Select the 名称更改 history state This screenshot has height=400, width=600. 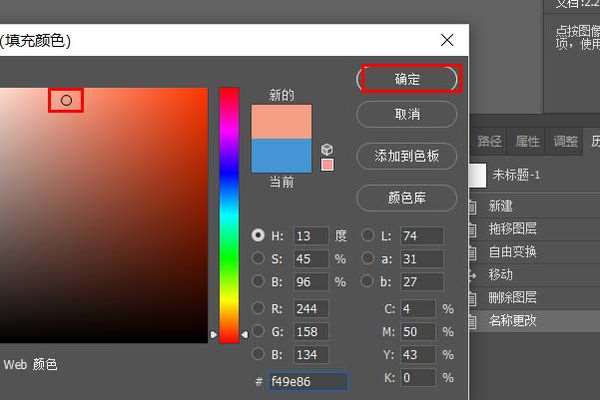pyautogui.click(x=535, y=320)
